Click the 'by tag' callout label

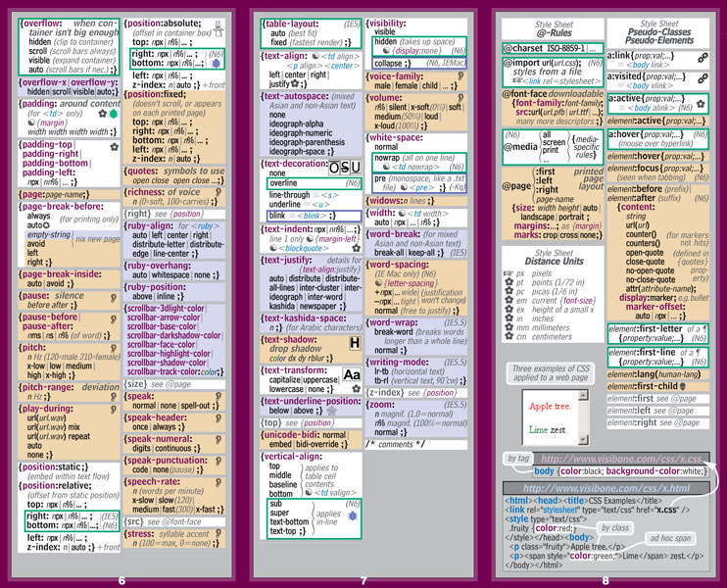[x=518, y=459]
